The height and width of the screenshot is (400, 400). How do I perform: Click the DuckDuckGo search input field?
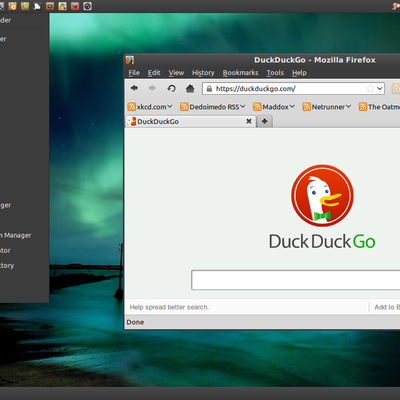coord(296,280)
